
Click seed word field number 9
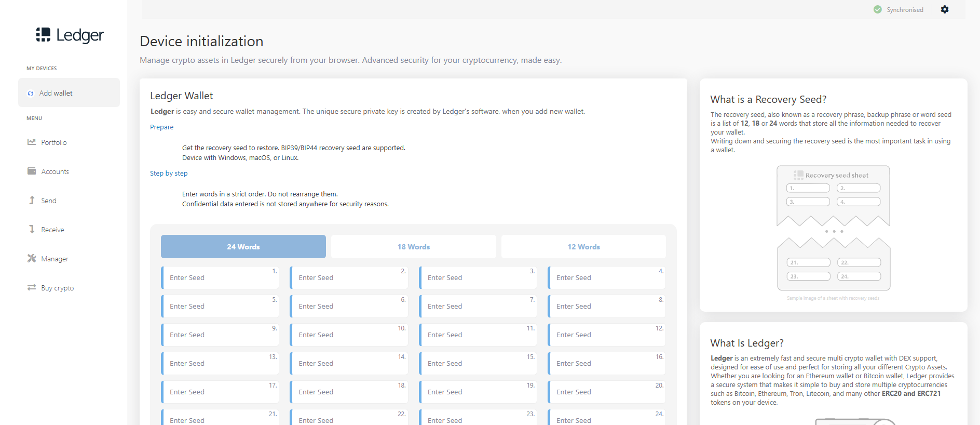click(220, 335)
